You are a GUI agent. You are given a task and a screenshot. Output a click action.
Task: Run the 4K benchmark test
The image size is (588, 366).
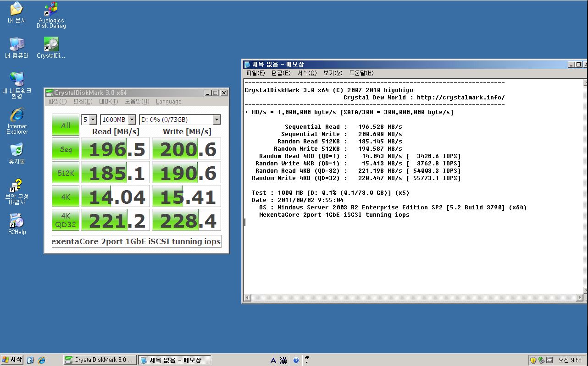coord(66,197)
